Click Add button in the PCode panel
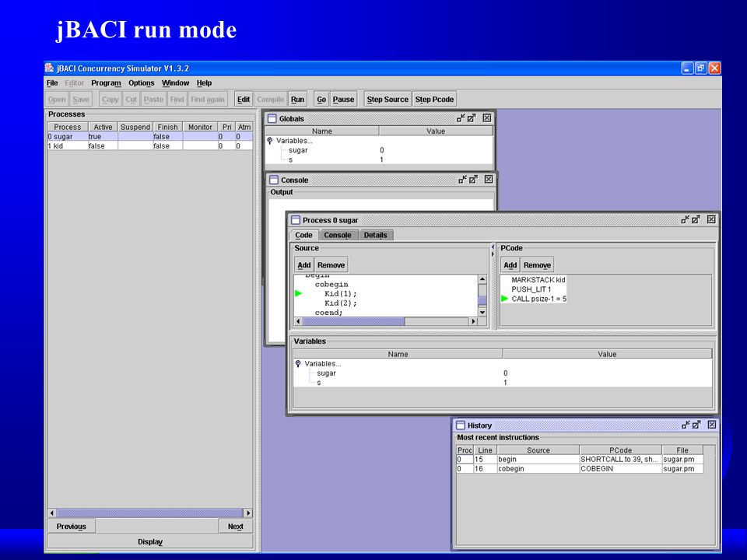The image size is (747, 560). tap(510, 264)
